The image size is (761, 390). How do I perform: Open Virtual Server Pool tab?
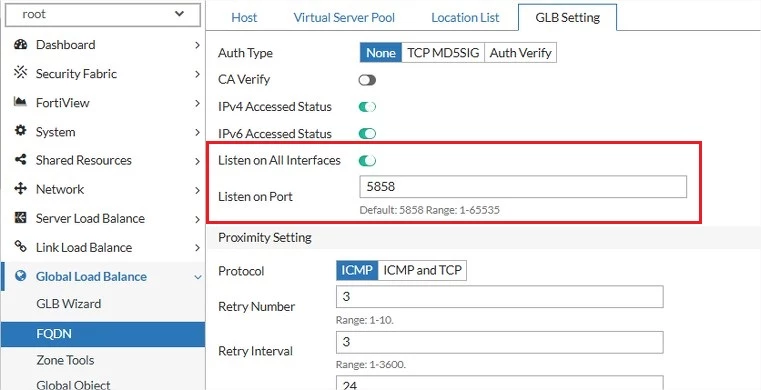click(344, 18)
